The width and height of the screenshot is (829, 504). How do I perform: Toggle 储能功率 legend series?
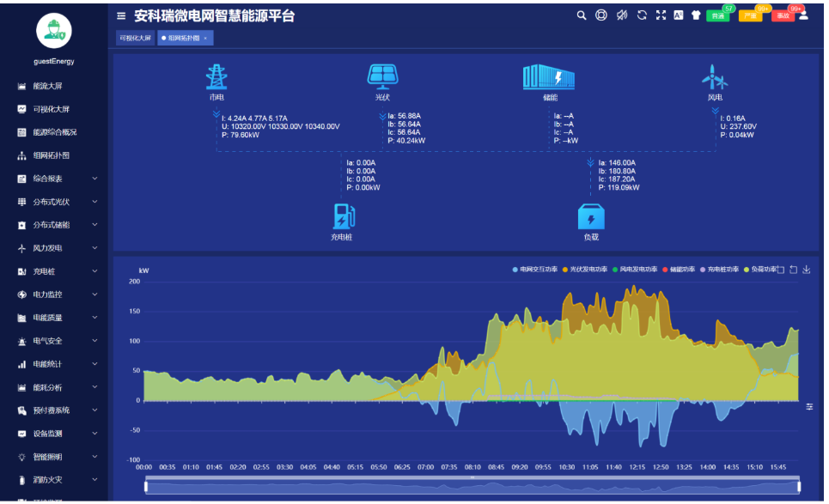pyautogui.click(x=679, y=270)
